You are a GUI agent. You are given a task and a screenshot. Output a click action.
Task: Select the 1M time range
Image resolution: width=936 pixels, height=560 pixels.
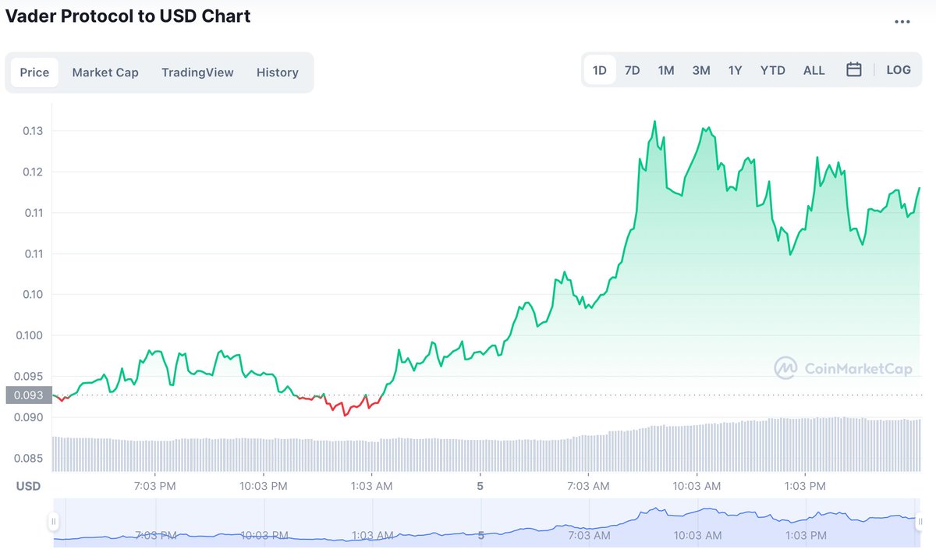665,70
